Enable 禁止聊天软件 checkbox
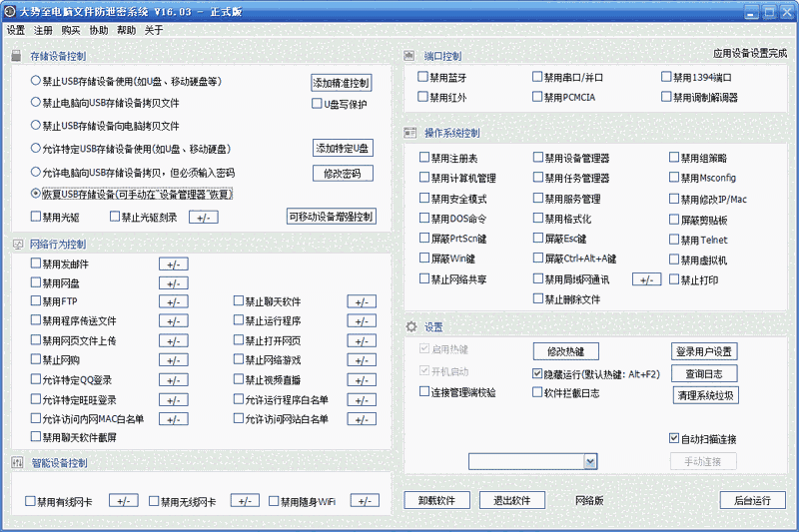The height and width of the screenshot is (532, 799). [x=239, y=300]
